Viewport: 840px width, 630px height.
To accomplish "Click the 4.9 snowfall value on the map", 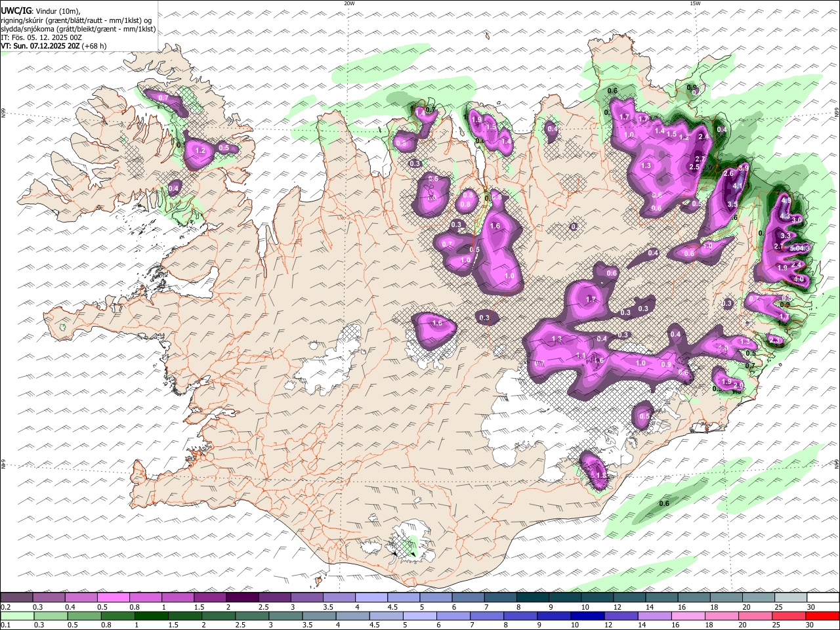I will tap(786, 200).
